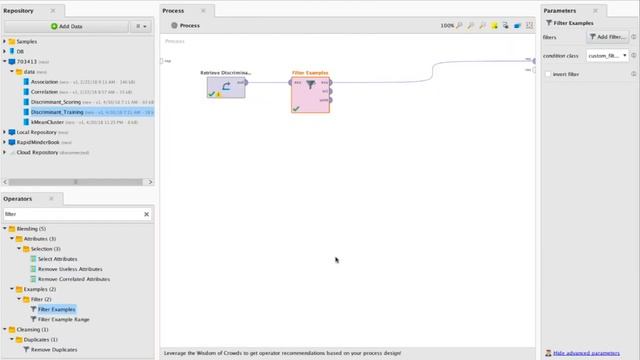Collapse the Examples (2) operator folder
Image resolution: width=640 pixels, height=360 pixels.
12,289
